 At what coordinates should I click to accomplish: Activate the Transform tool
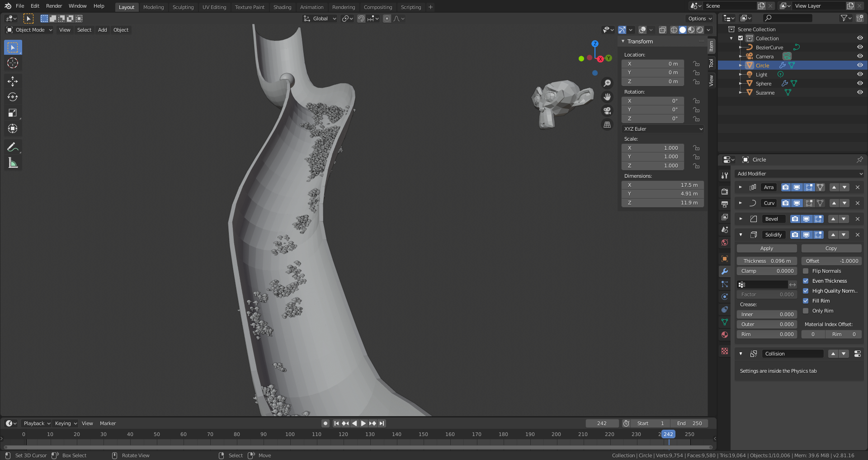tap(13, 129)
